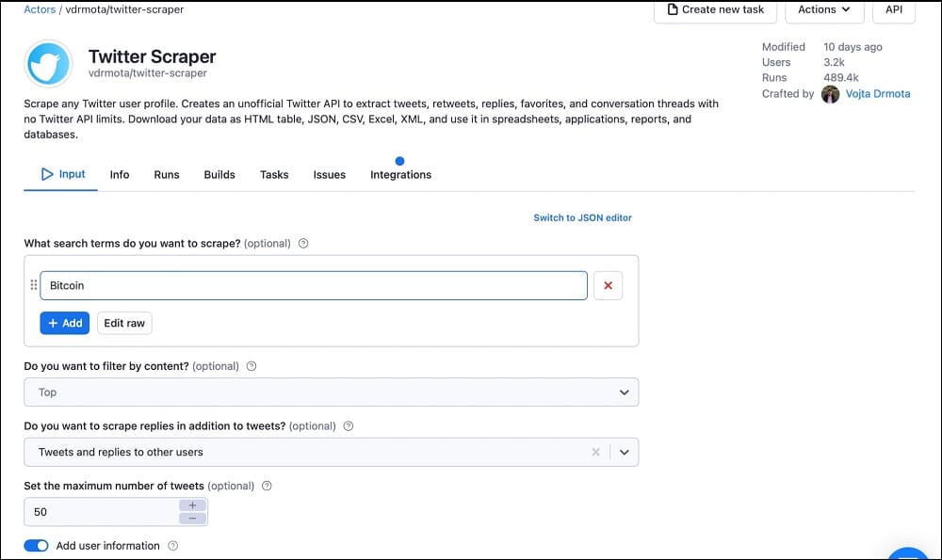Open the Issues tab

329,175
